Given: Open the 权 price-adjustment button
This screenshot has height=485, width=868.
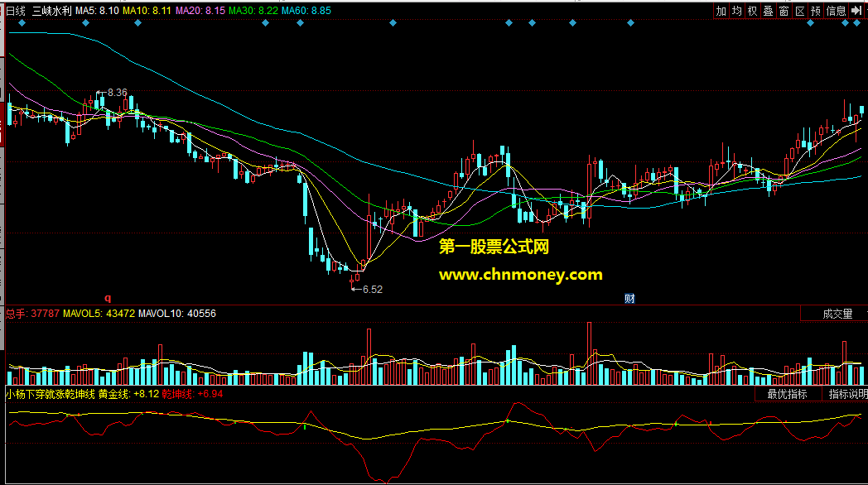Looking at the screenshot, I should [x=752, y=11].
